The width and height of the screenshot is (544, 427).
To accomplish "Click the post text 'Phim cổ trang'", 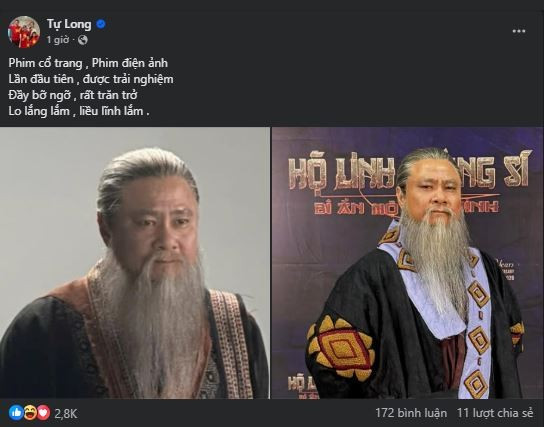I will point(45,63).
